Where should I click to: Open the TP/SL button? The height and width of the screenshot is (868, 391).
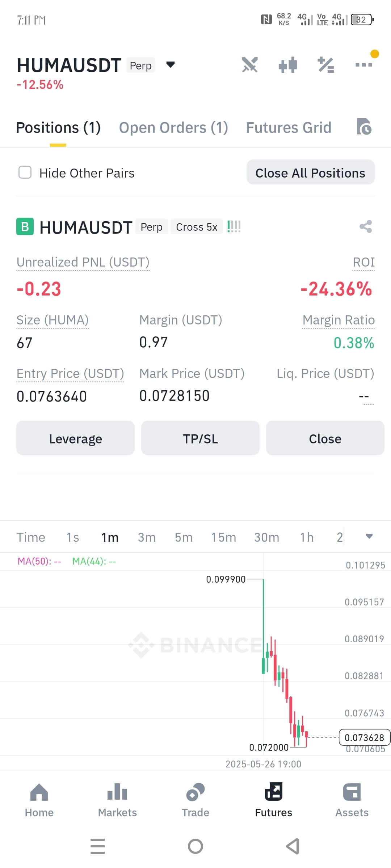pyautogui.click(x=200, y=438)
